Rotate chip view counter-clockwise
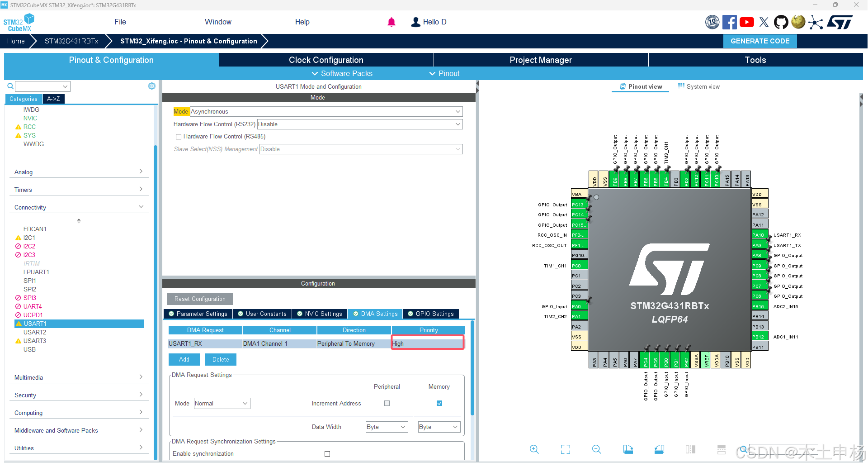Image resolution: width=868 pixels, height=467 pixels. 659,449
